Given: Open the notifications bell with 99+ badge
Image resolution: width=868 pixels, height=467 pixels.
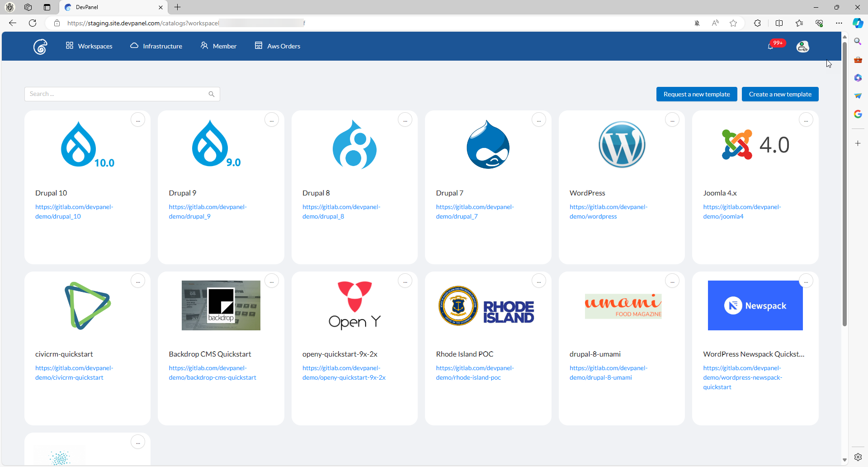Looking at the screenshot, I should click(x=771, y=46).
